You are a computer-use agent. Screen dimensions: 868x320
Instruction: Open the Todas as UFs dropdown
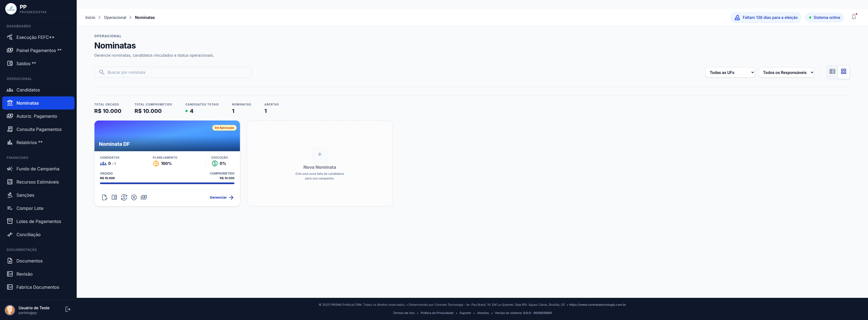(730, 73)
